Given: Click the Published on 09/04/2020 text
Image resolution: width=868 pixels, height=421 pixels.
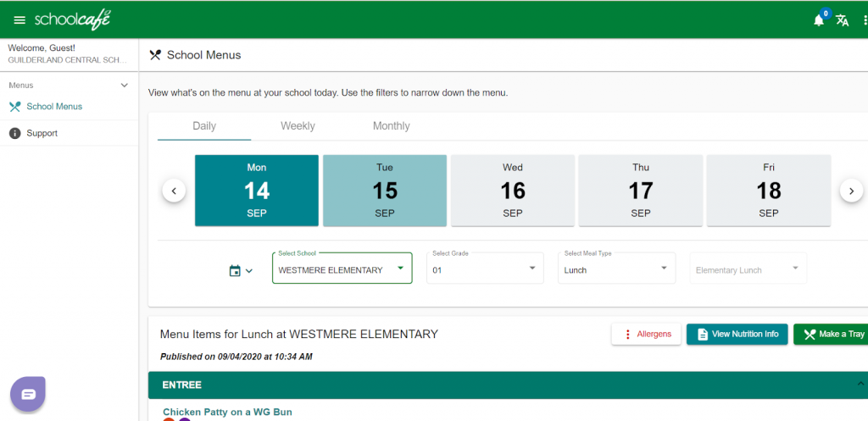Looking at the screenshot, I should pyautogui.click(x=236, y=357).
